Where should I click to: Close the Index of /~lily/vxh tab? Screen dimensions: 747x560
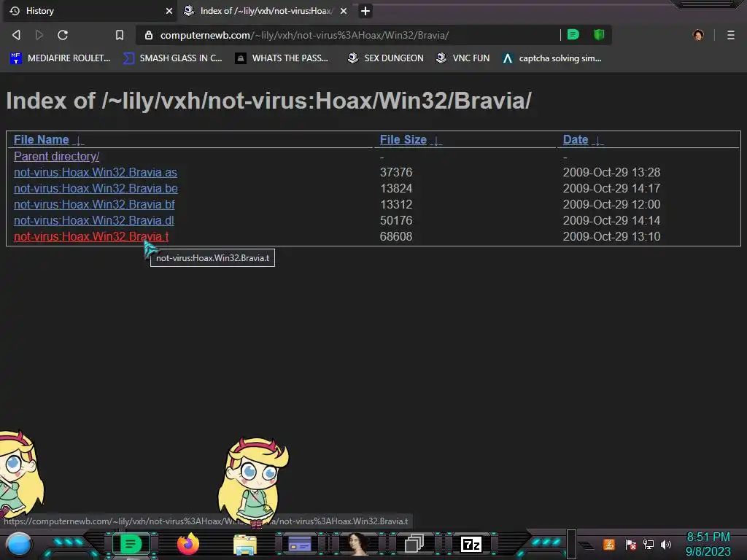click(344, 11)
